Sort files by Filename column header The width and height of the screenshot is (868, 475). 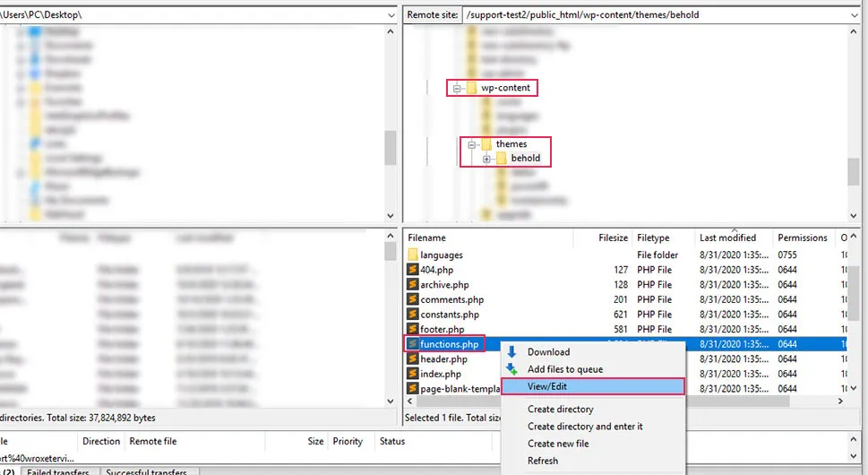pyautogui.click(x=426, y=237)
